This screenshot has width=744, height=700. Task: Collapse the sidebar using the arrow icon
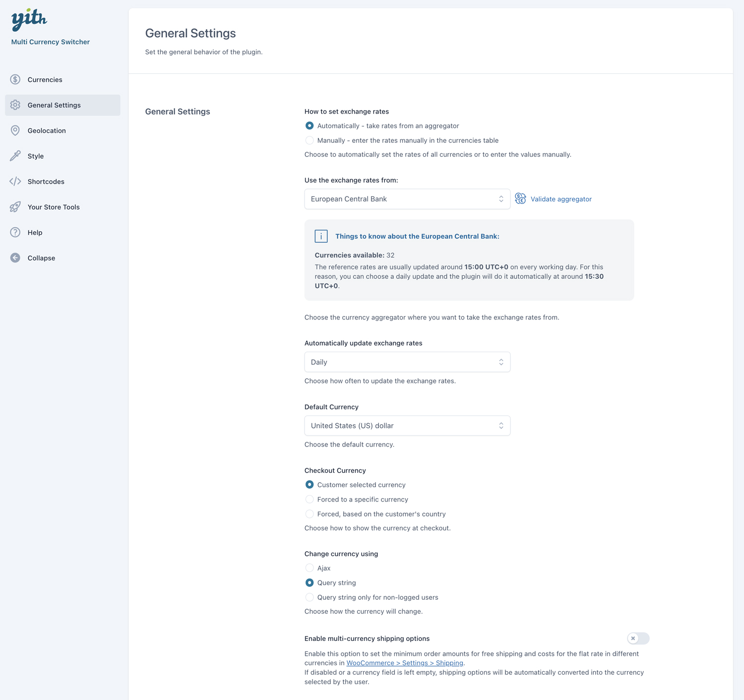(x=15, y=258)
